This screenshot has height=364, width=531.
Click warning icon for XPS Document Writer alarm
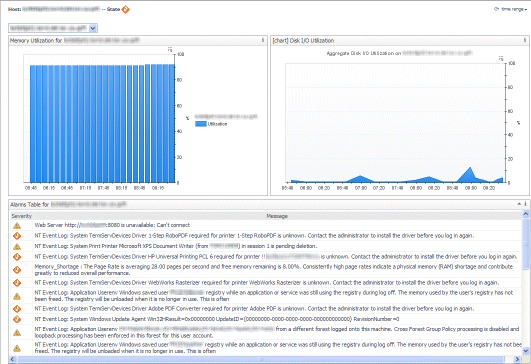click(x=17, y=247)
